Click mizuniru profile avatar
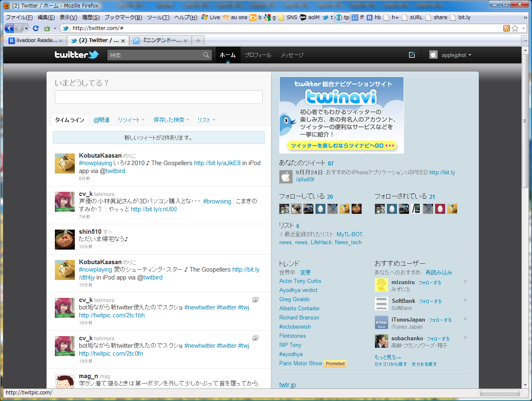This screenshot has width=532, height=401. coord(381,285)
